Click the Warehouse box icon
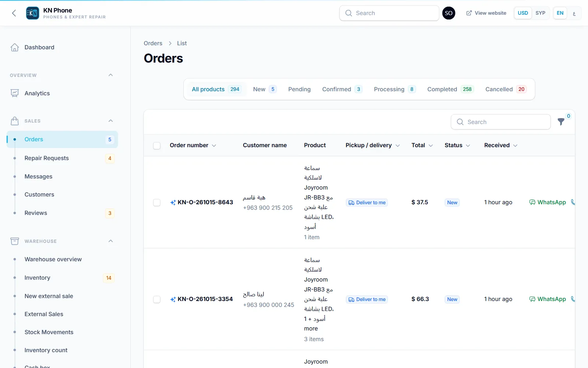 (x=15, y=241)
